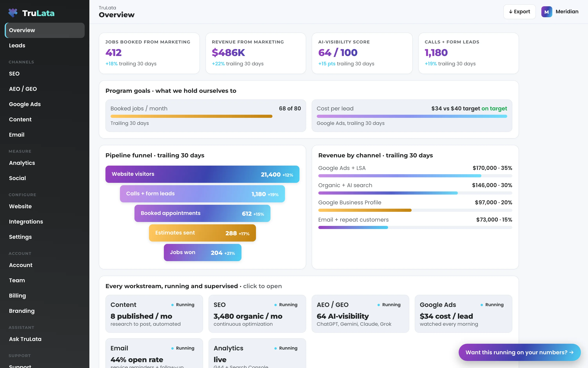Click the Jobs won funnel bar
The image size is (588, 368).
pos(202,253)
